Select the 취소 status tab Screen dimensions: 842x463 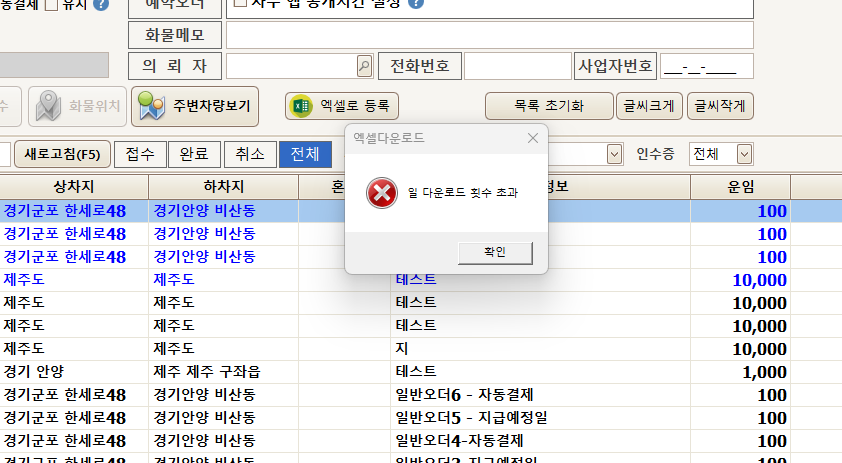(250, 154)
